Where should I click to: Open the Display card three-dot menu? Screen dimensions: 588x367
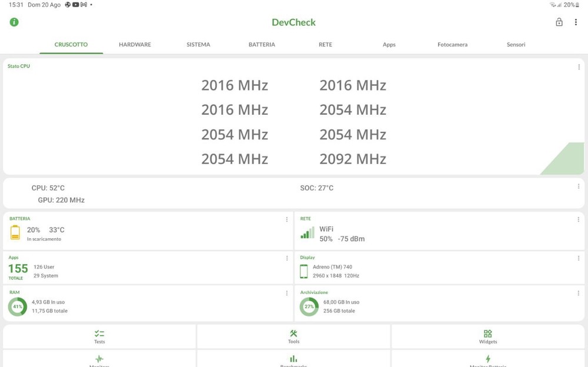tap(578, 258)
